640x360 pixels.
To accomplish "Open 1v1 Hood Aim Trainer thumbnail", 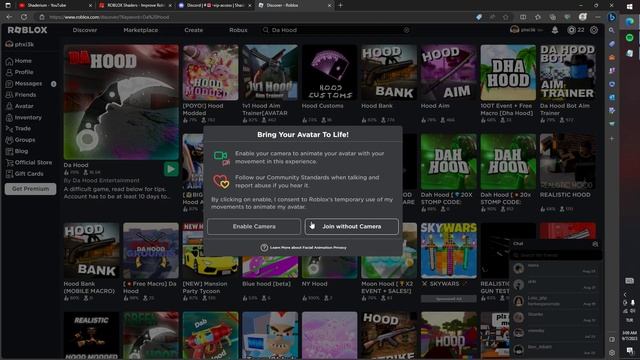I will tap(269, 73).
